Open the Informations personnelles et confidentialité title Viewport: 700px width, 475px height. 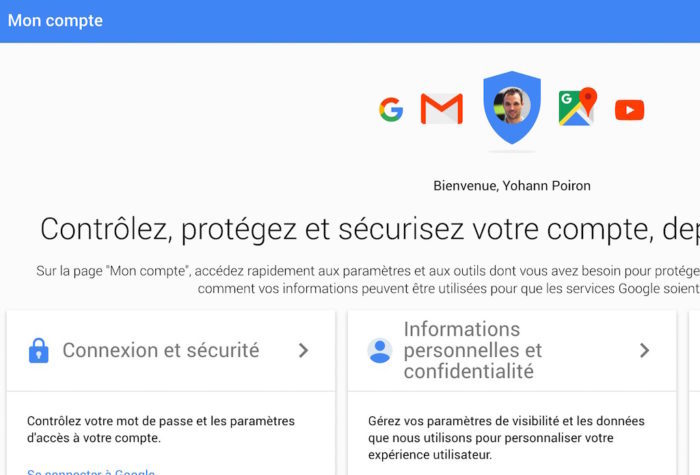coord(473,350)
